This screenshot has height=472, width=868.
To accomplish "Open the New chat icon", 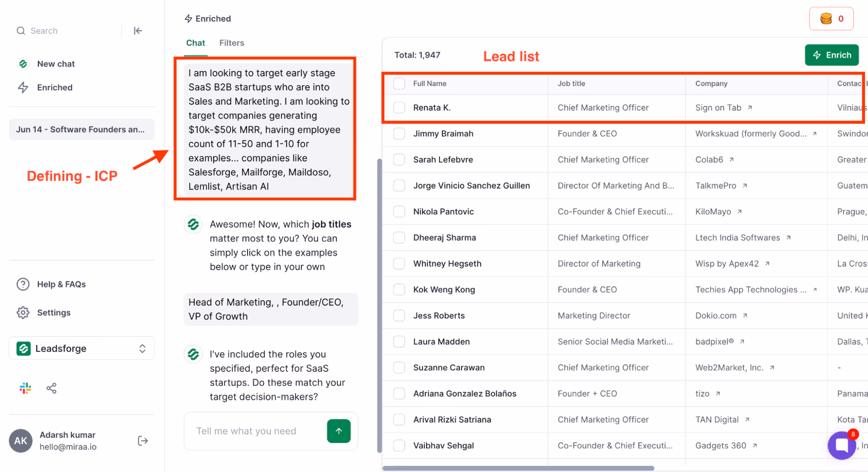I will click(x=23, y=64).
